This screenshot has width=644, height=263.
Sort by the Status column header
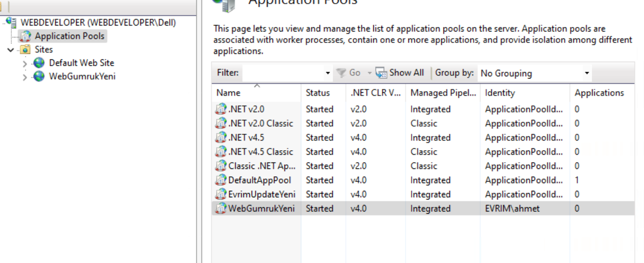[318, 93]
